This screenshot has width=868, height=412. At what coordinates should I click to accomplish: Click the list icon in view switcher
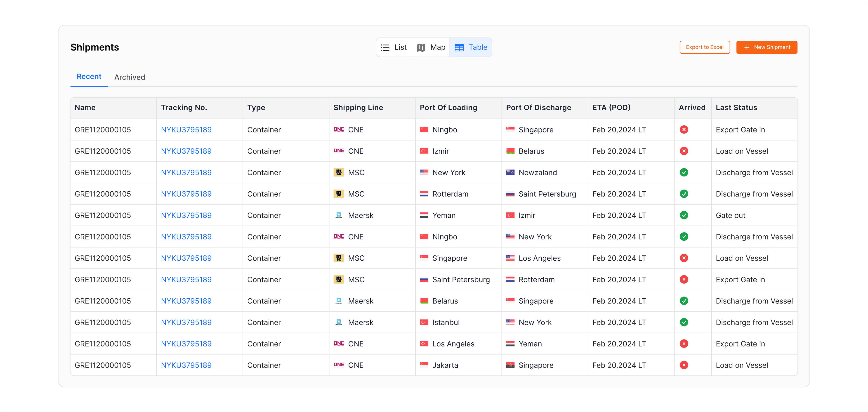coord(385,47)
